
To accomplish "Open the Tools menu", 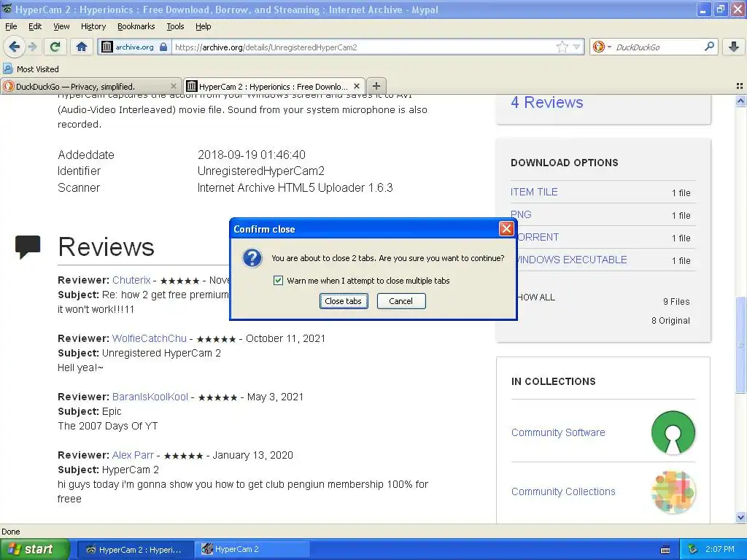I will click(x=175, y=26).
